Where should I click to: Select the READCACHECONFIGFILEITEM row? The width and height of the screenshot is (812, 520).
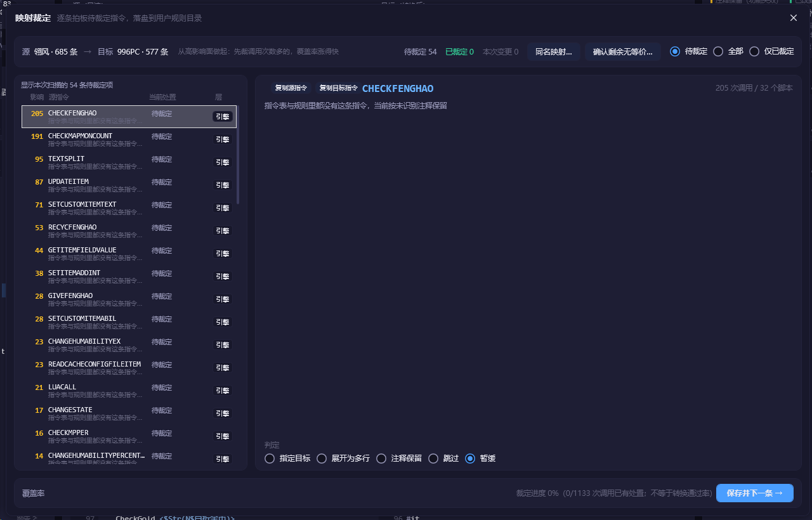coord(129,368)
